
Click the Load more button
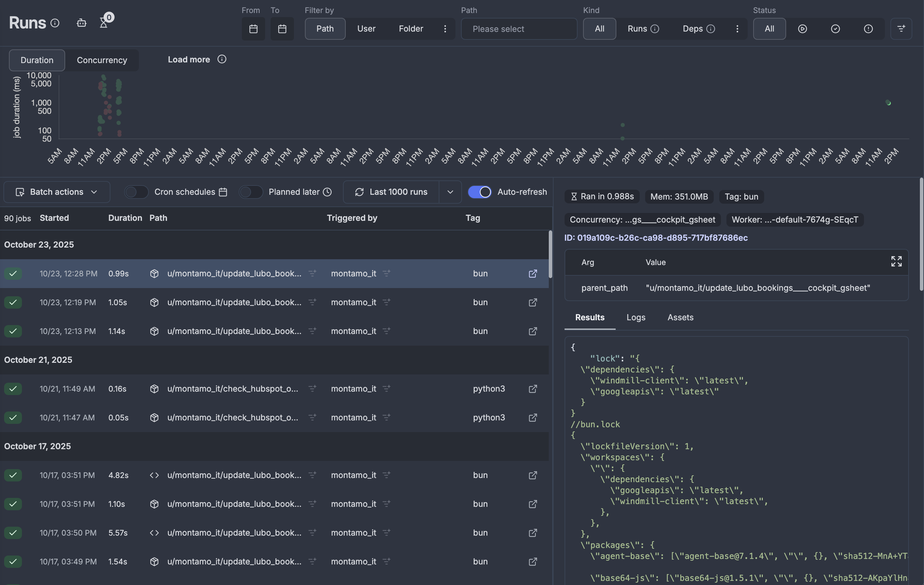click(189, 59)
